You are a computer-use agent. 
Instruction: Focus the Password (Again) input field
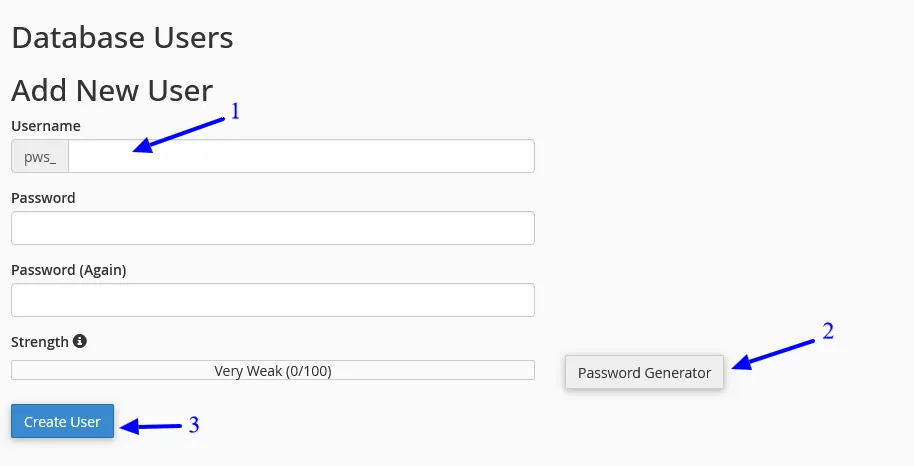click(x=273, y=300)
